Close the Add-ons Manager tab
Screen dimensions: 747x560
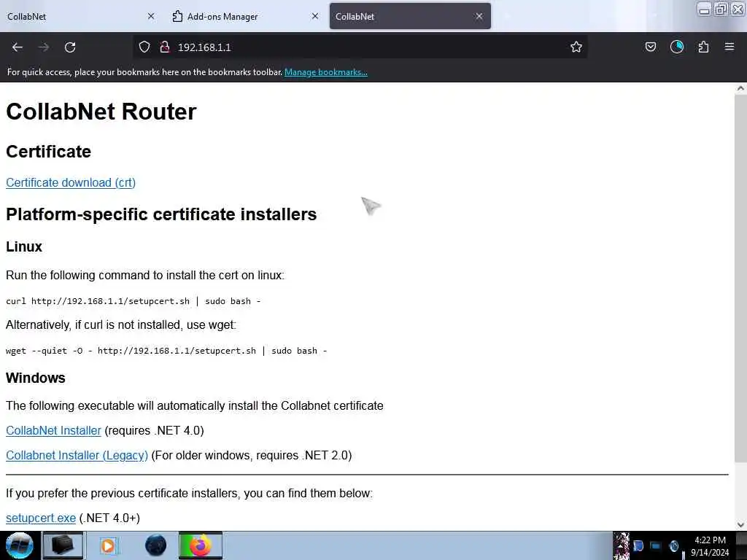[x=315, y=16]
